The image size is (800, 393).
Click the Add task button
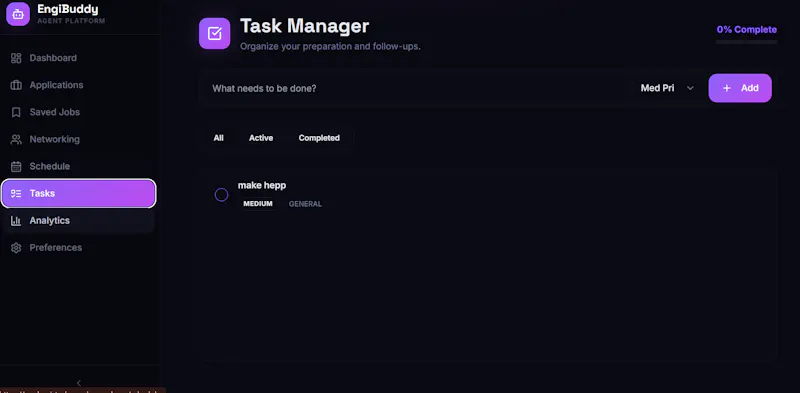(x=740, y=88)
